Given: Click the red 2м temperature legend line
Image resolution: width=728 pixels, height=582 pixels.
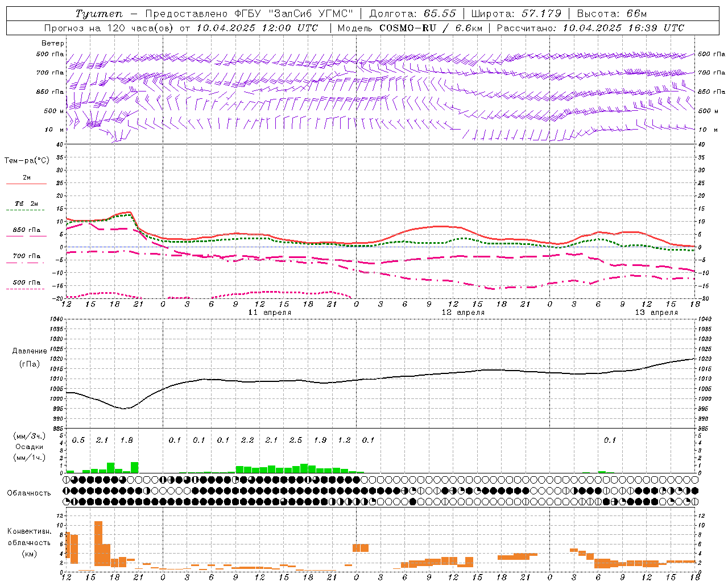Looking at the screenshot, I should click(26, 184).
